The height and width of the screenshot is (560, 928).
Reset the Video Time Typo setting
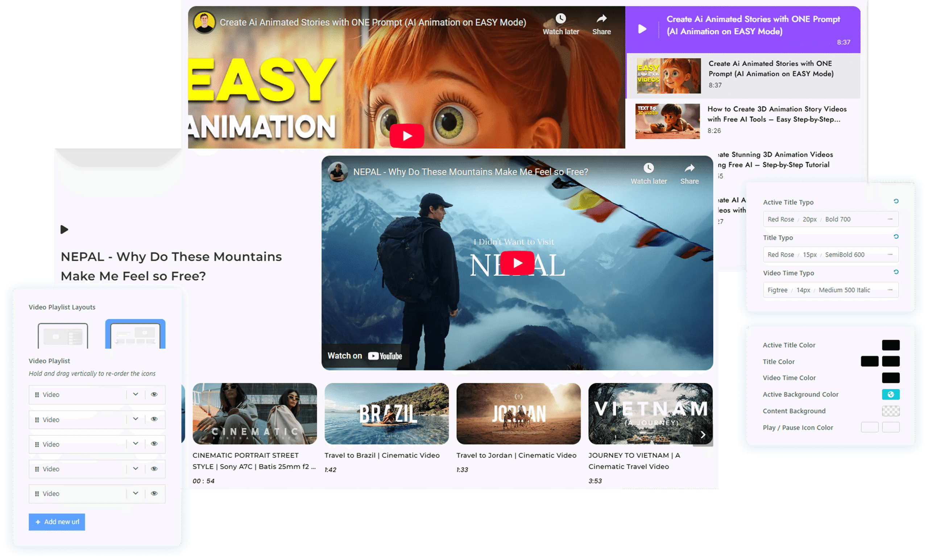(896, 272)
